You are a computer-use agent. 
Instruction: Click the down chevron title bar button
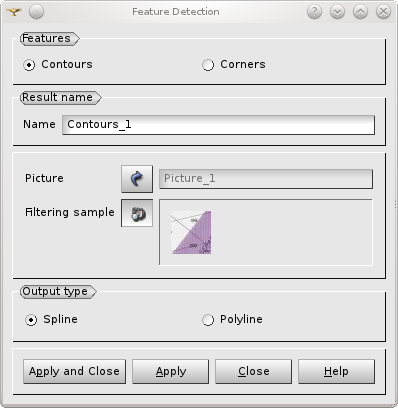337,12
